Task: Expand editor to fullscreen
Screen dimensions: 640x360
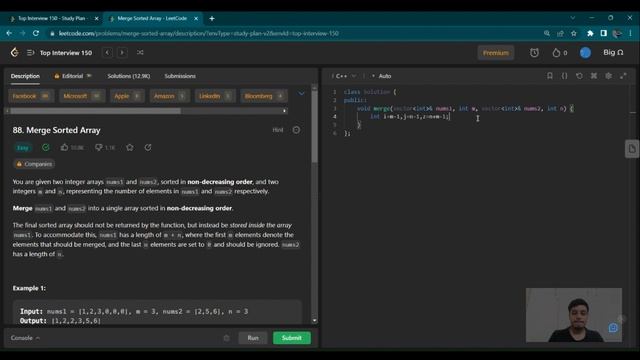Action: 623,76
